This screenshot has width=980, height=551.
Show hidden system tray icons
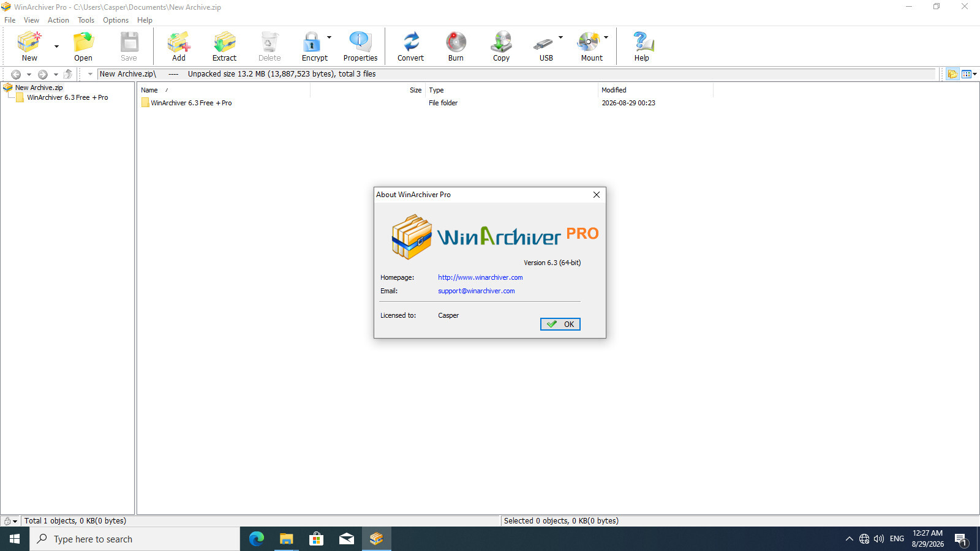(849, 539)
